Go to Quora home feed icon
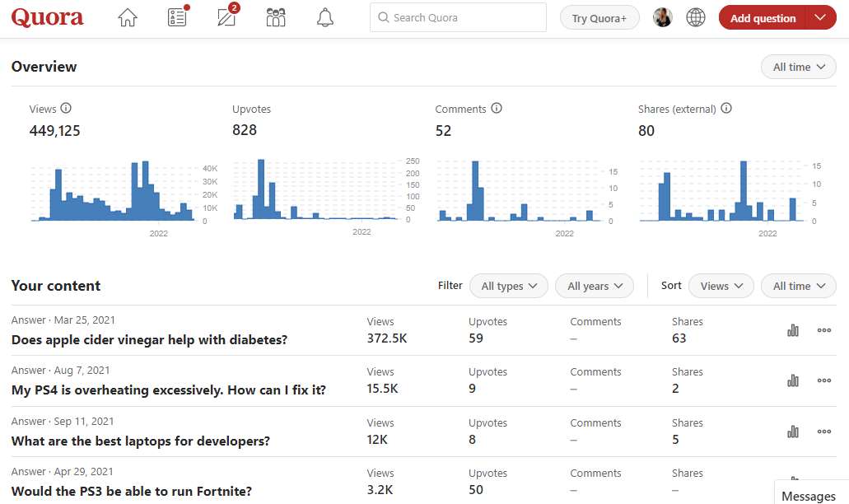Viewport: 849px width, 504px height. 128,18
